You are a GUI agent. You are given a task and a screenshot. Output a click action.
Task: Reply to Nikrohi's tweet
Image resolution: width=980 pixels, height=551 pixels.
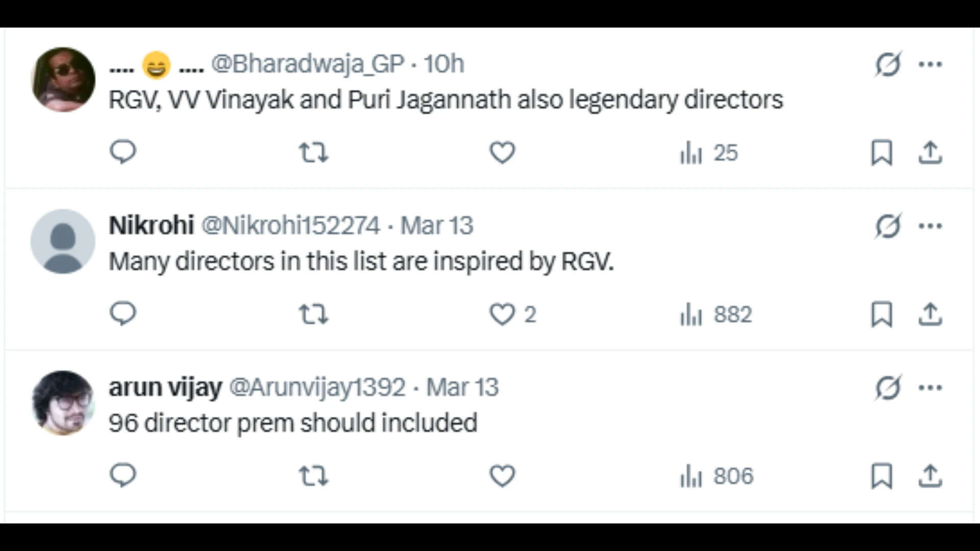point(122,314)
